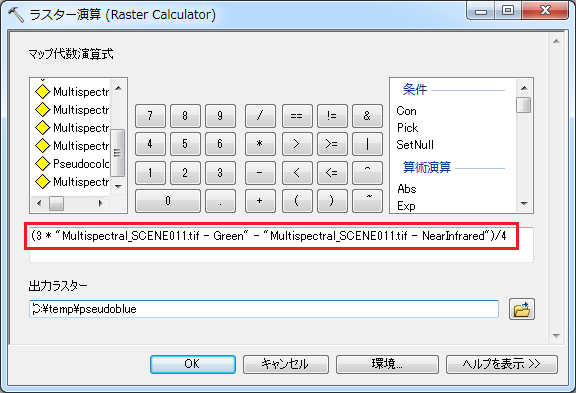Viewport: 576px width, 393px height.
Task: Insert the addition operator
Action: click(x=260, y=201)
